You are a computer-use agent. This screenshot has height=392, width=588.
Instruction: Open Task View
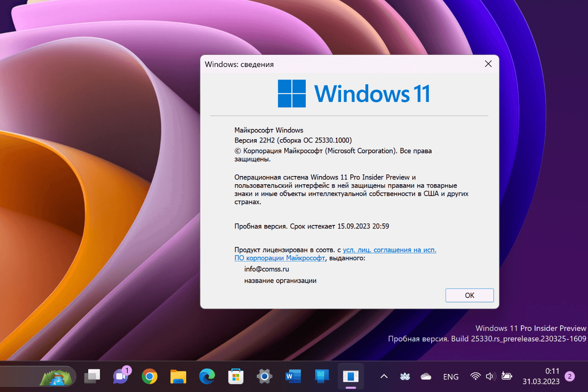pos(92,376)
